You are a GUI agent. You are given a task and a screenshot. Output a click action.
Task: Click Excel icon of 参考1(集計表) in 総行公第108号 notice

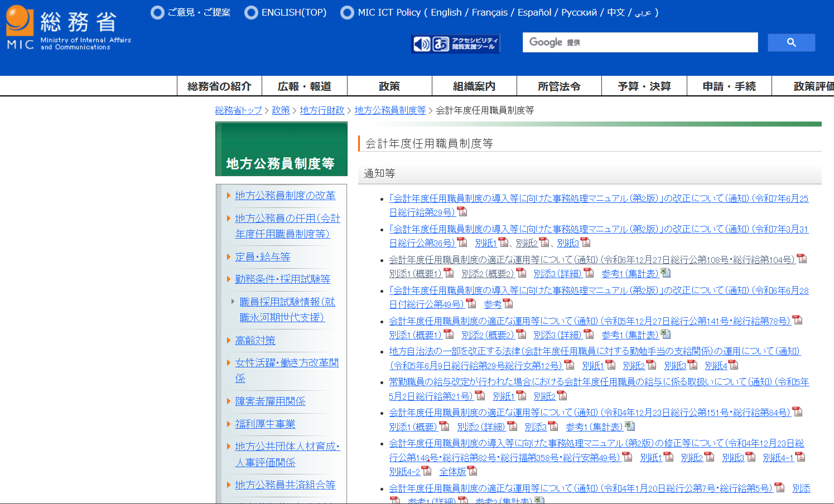pos(665,273)
